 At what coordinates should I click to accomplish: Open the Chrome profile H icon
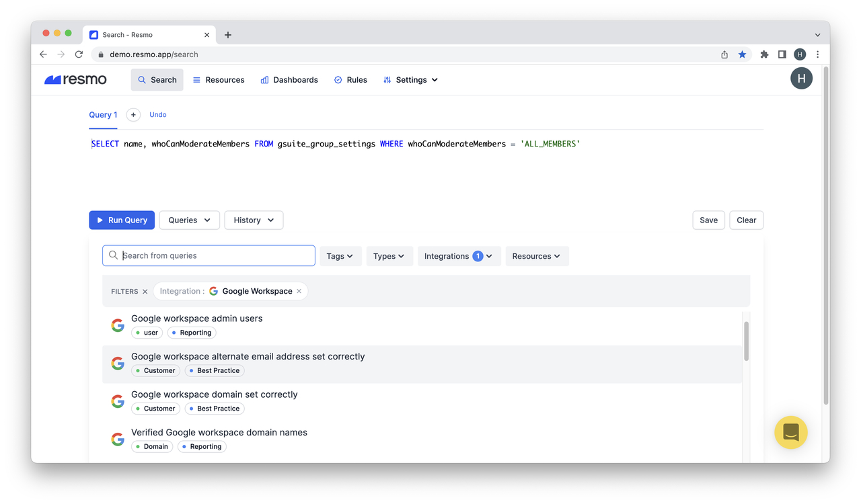coord(800,54)
